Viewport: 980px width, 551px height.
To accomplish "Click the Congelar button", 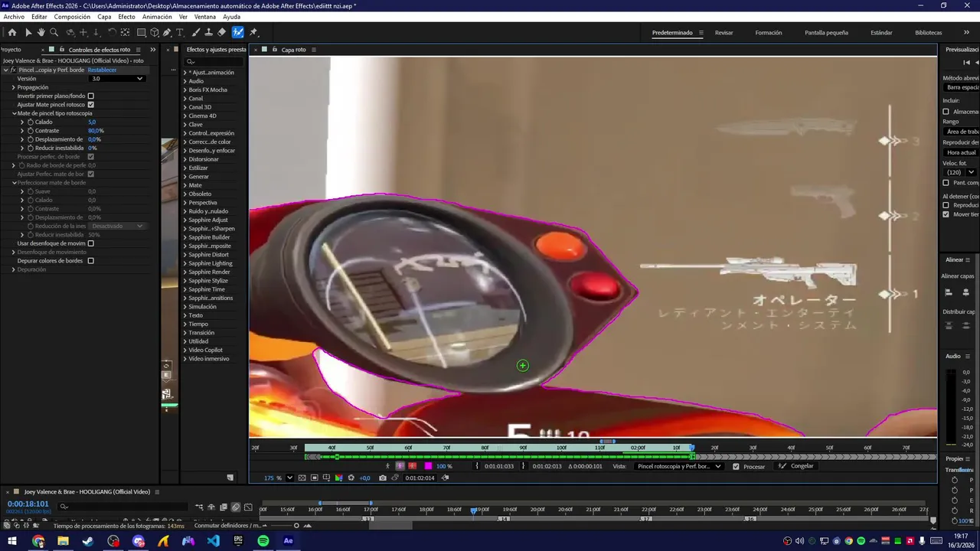I will (x=796, y=466).
